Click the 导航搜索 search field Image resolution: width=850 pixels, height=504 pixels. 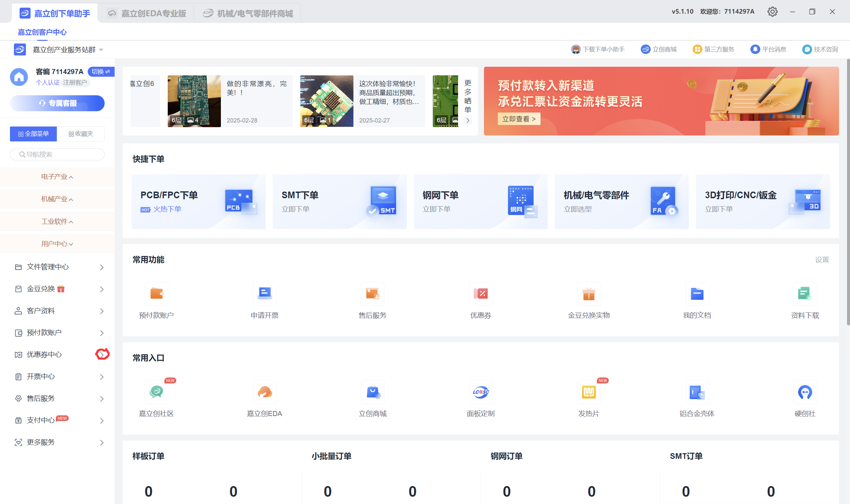[x=57, y=154]
